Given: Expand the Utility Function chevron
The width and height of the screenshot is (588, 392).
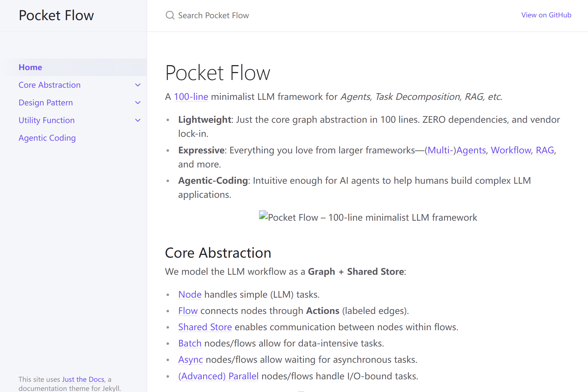Looking at the screenshot, I should pyautogui.click(x=138, y=120).
